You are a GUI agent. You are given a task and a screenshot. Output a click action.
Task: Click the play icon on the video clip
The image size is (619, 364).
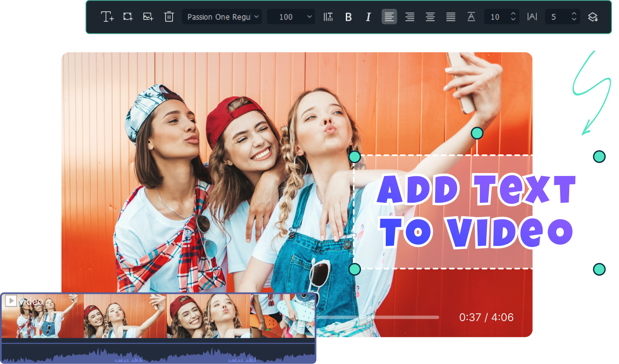(11, 300)
